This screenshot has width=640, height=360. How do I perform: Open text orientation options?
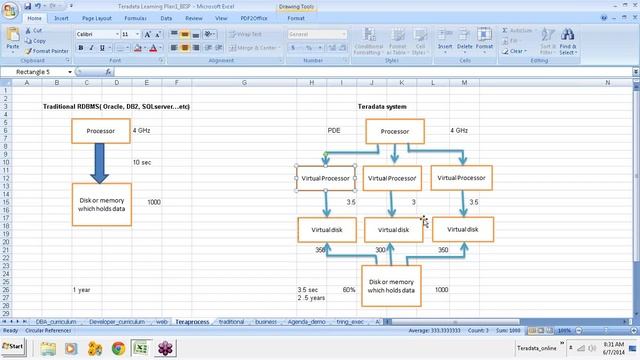209,34
